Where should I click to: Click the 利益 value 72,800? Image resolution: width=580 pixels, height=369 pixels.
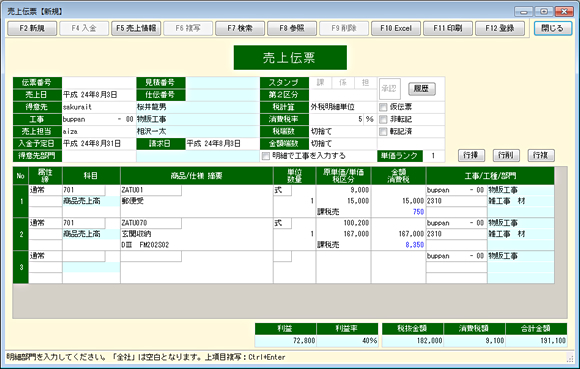click(286, 341)
